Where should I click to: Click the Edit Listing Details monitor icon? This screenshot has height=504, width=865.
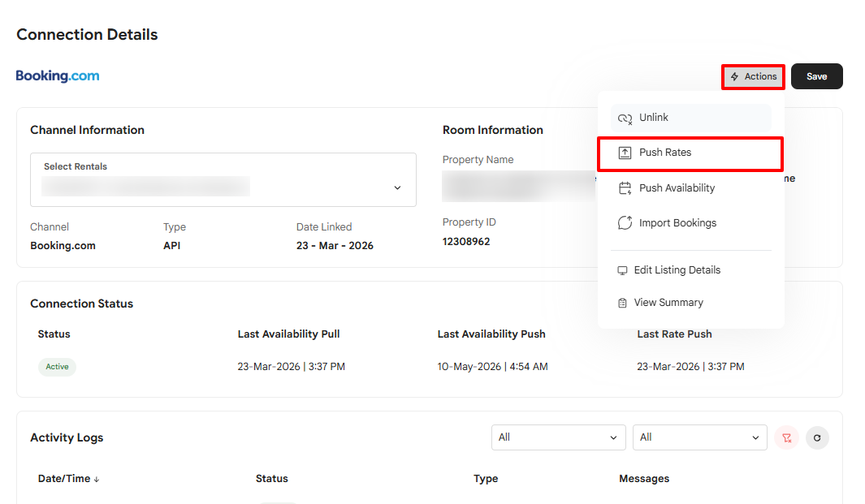[x=622, y=270]
